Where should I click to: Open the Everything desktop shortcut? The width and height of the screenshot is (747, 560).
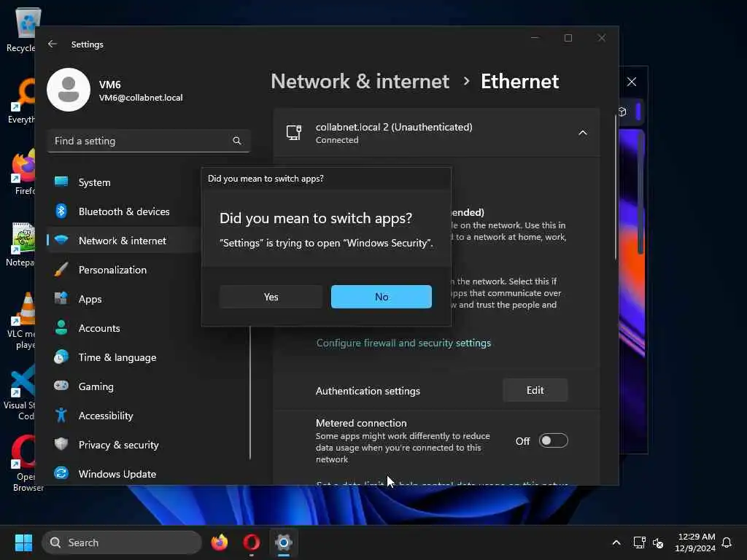click(21, 101)
